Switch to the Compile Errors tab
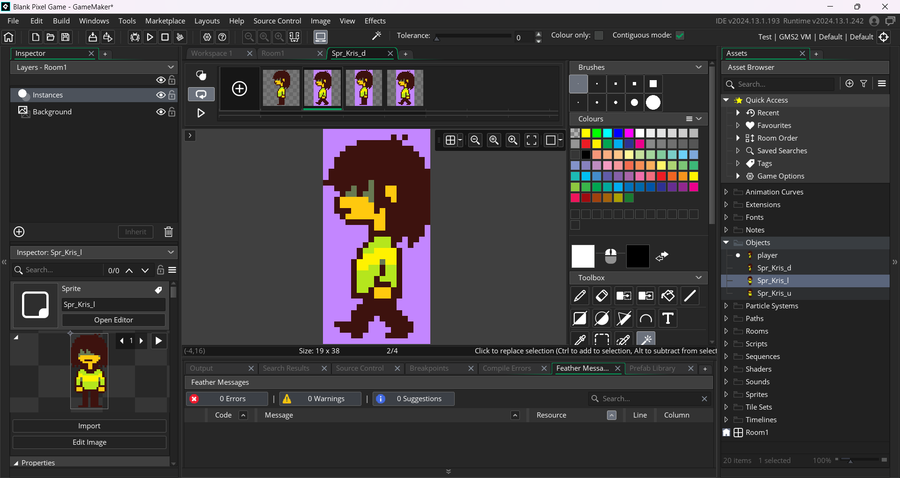The image size is (900, 478). [507, 368]
